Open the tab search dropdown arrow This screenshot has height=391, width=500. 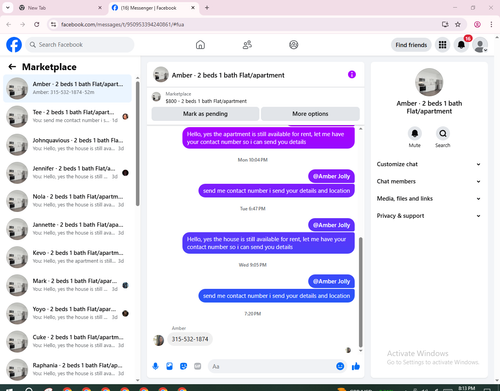(x=8, y=8)
